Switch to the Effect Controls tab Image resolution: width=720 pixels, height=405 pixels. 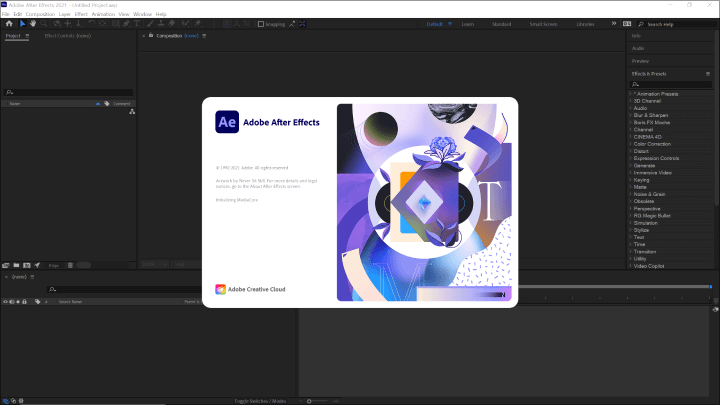pos(68,36)
